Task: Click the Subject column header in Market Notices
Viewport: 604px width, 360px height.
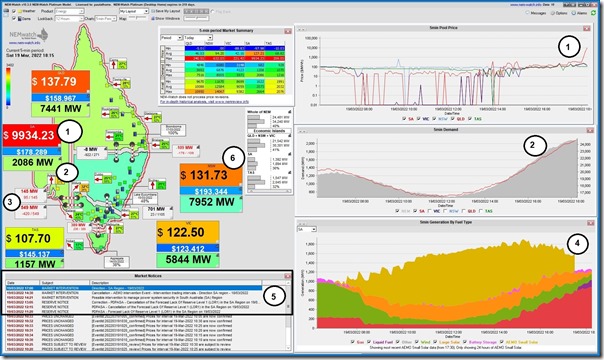Action: pos(64,283)
